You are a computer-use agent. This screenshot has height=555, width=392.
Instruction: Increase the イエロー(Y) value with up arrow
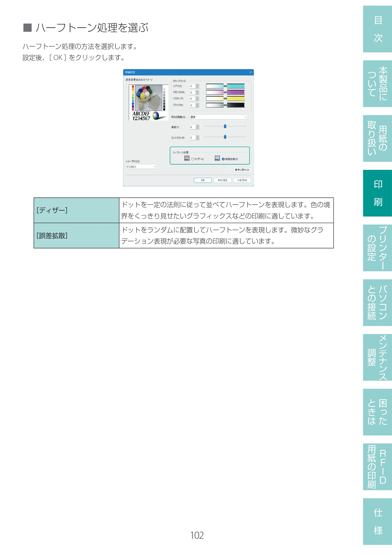point(197,98)
